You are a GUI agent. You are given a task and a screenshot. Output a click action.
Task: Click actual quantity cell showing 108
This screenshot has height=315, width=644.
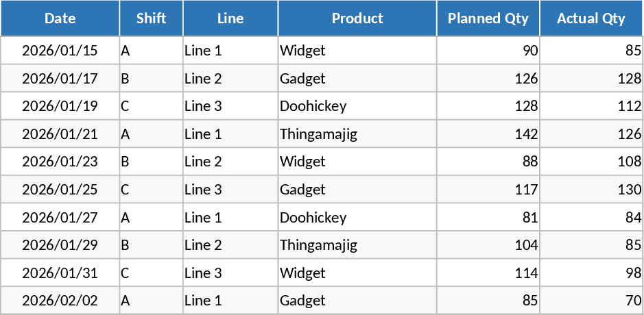[591, 162]
